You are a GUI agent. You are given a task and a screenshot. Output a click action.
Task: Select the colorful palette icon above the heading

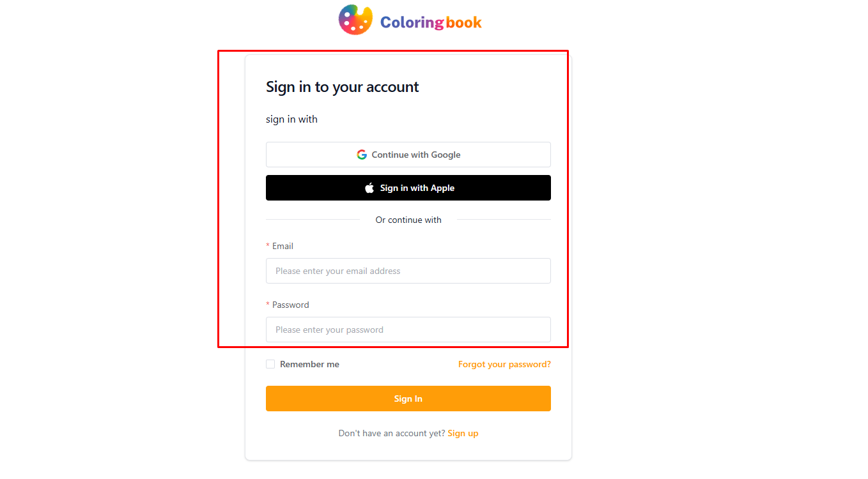tap(355, 19)
